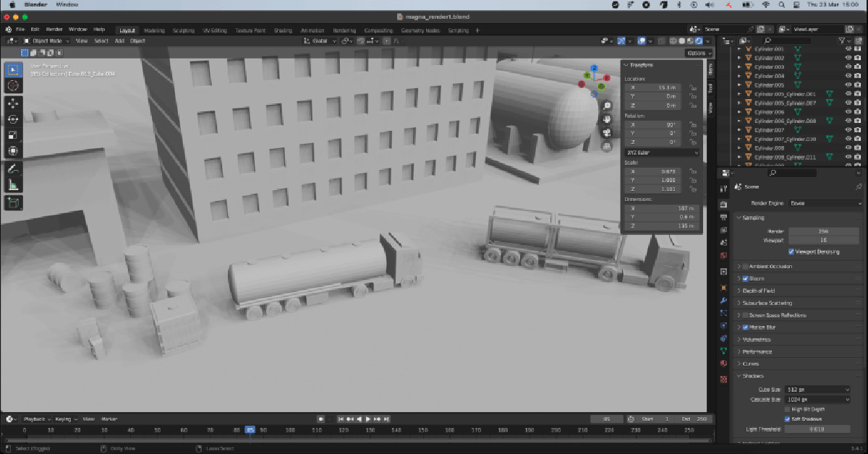Enable the High Bit Depth checkbox

(x=787, y=409)
